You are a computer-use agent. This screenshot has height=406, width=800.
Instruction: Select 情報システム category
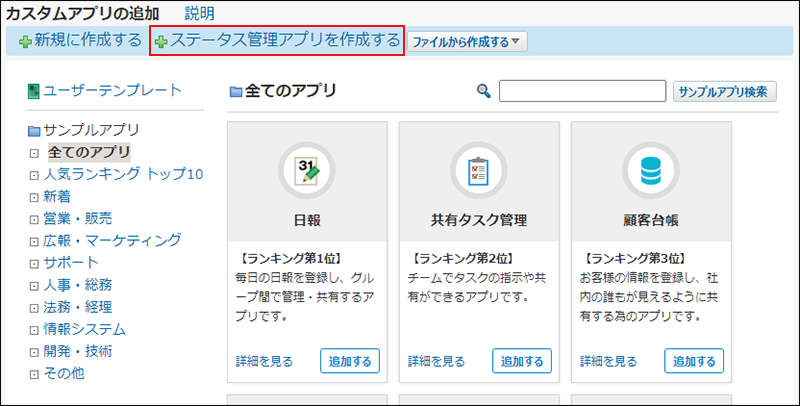tap(84, 329)
